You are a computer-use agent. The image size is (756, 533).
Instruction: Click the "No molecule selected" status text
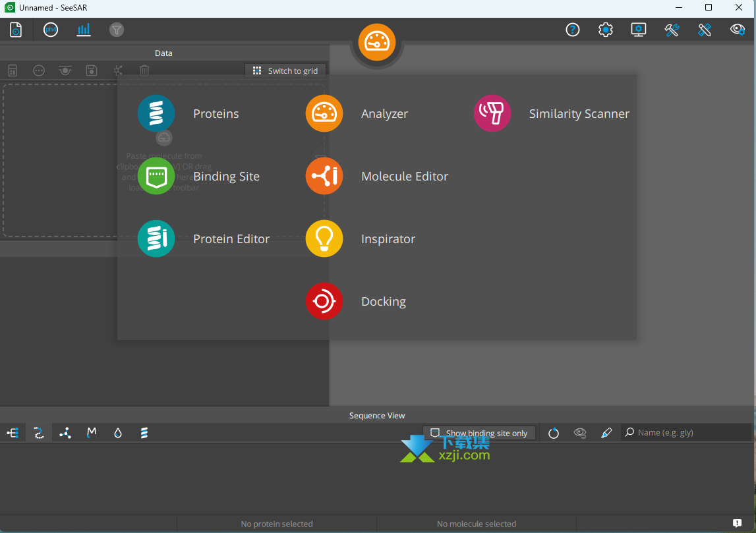[x=477, y=524]
